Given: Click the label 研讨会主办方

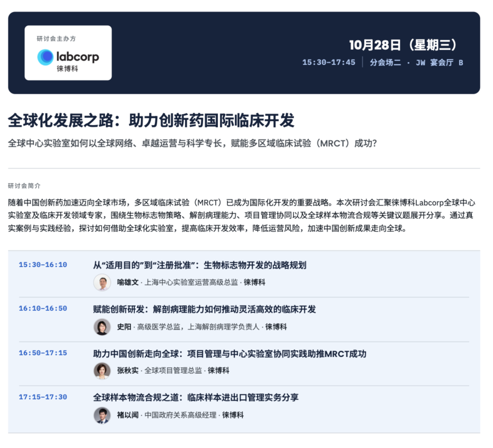Looking at the screenshot, I should pos(56,38).
